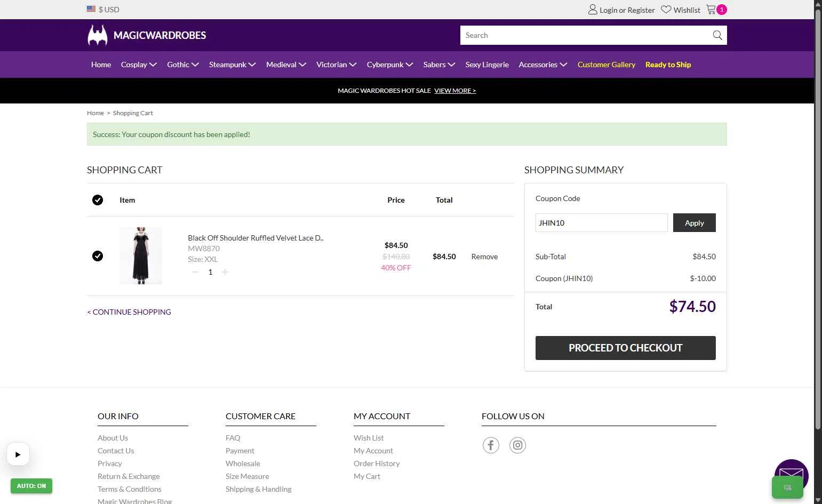Screen dimensions: 822x504
Task: Click the Coupon (JHIN10) summary row
Action: tap(626, 278)
